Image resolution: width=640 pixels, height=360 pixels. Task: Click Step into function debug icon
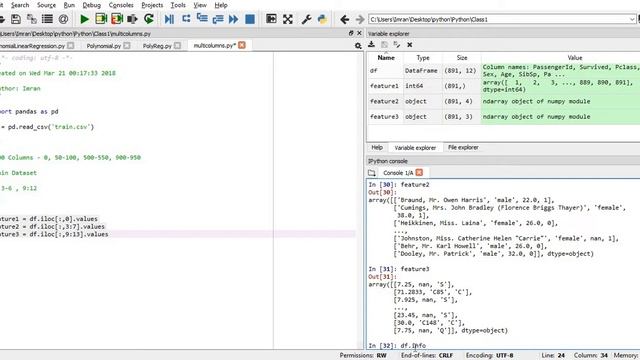tap(202, 19)
